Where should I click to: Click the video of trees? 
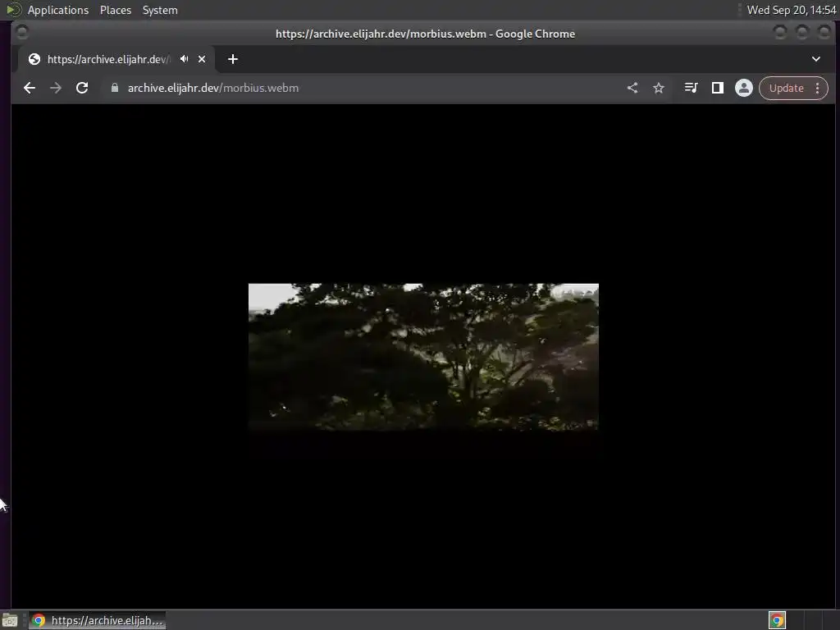(423, 356)
